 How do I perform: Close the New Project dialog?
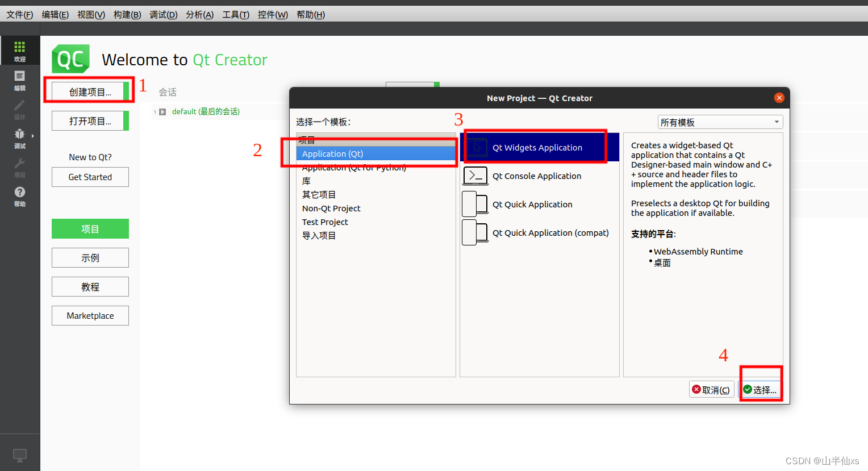click(x=779, y=98)
